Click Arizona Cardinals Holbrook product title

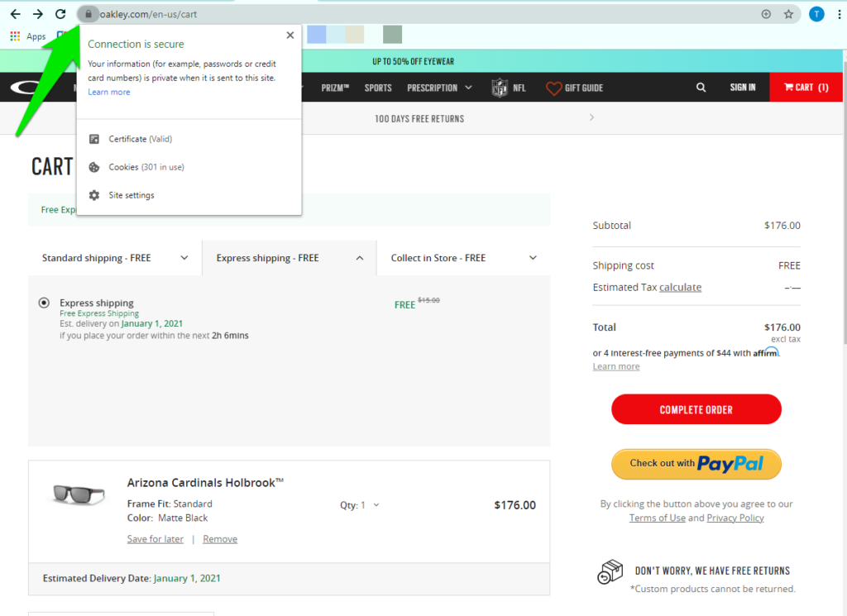click(205, 483)
